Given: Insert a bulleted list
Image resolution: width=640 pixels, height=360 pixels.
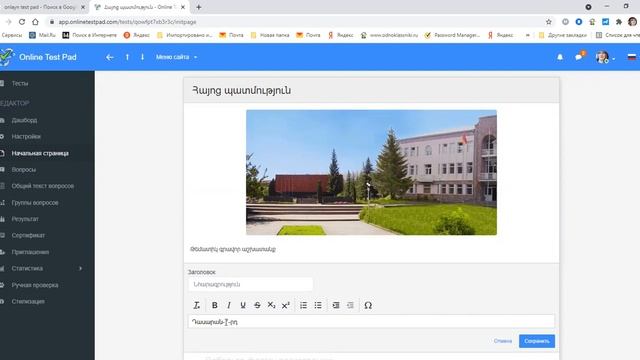Looking at the screenshot, I should pos(318,305).
